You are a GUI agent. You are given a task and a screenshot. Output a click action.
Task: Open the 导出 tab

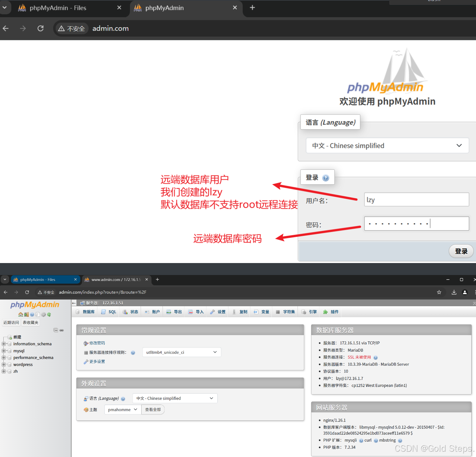[174, 312]
